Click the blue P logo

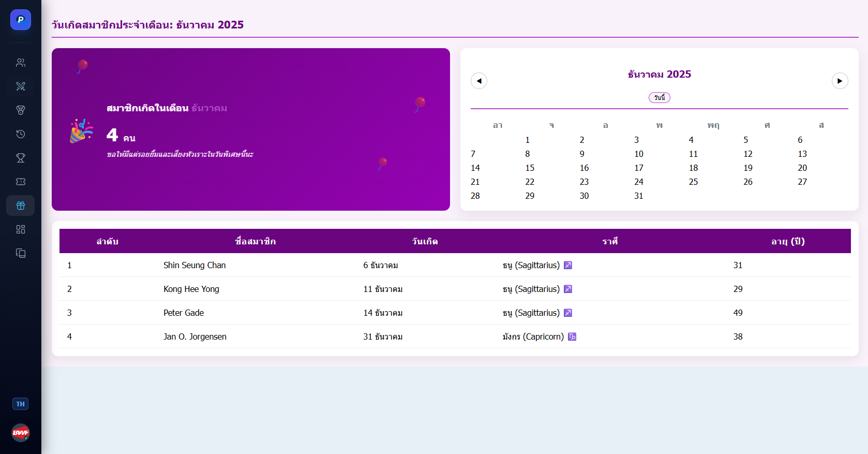[21, 20]
